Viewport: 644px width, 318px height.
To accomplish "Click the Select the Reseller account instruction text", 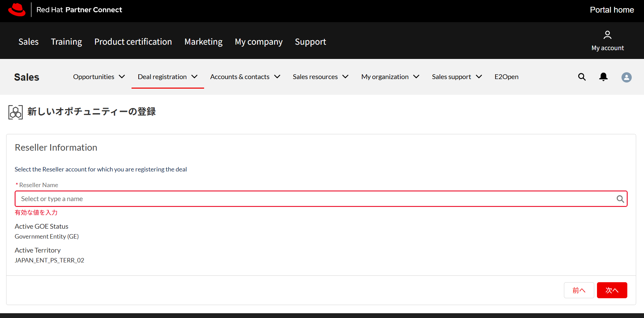I will click(101, 169).
